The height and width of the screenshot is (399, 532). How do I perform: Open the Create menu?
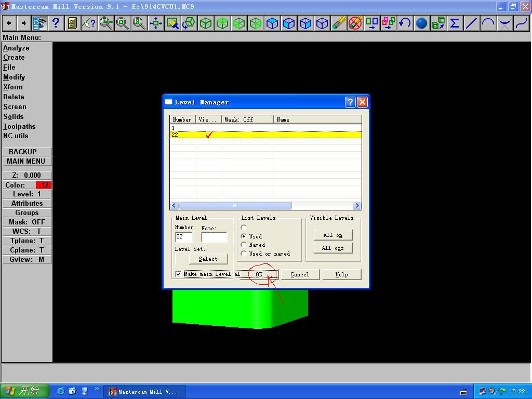(14, 58)
